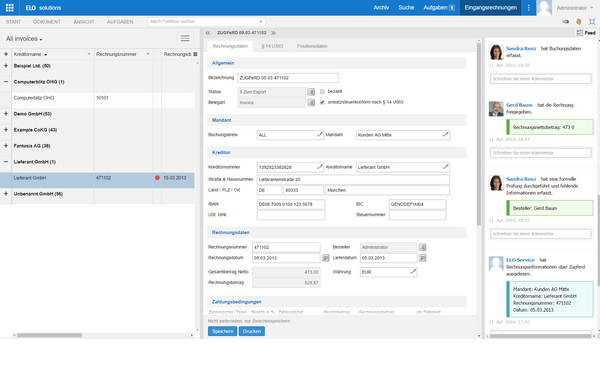Open the Administrator user dropdown

575,8
